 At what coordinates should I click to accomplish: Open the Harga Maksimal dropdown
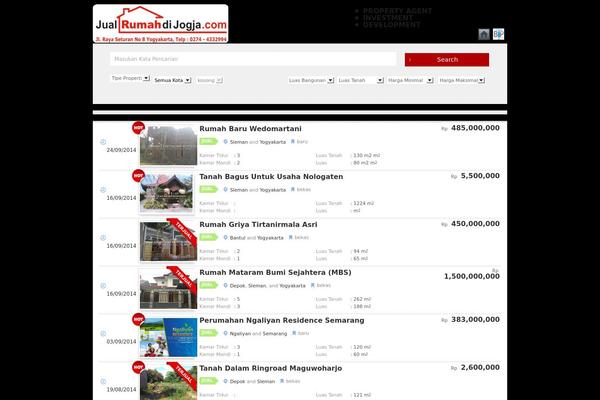click(462, 80)
